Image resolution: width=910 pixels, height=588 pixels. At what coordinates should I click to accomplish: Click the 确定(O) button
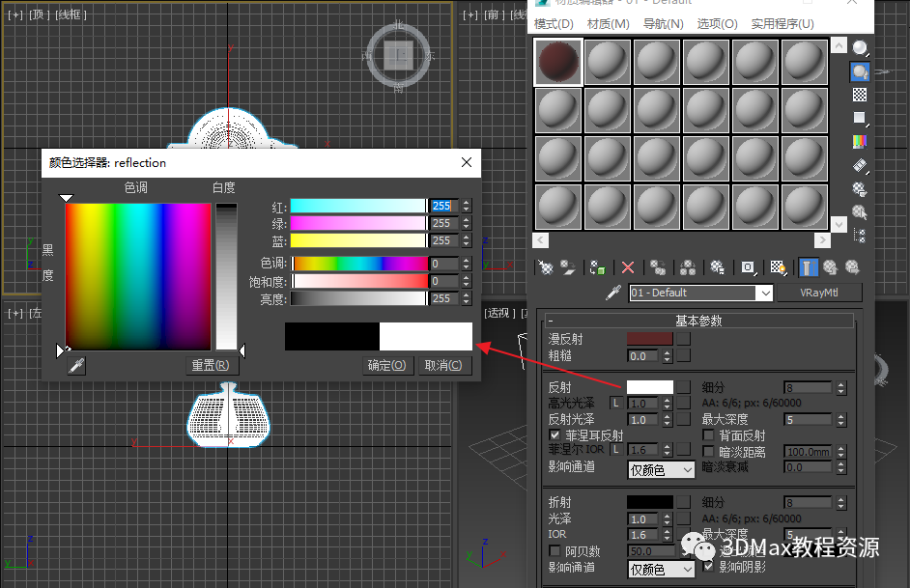pos(386,365)
